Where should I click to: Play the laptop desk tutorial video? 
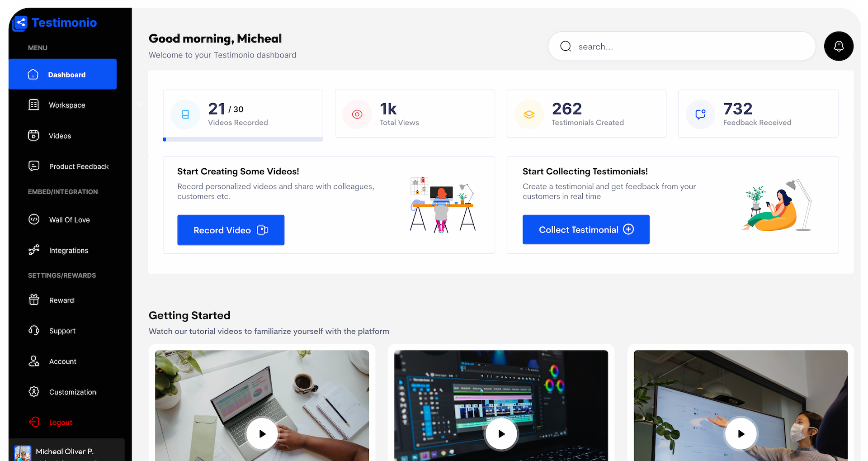262,433
